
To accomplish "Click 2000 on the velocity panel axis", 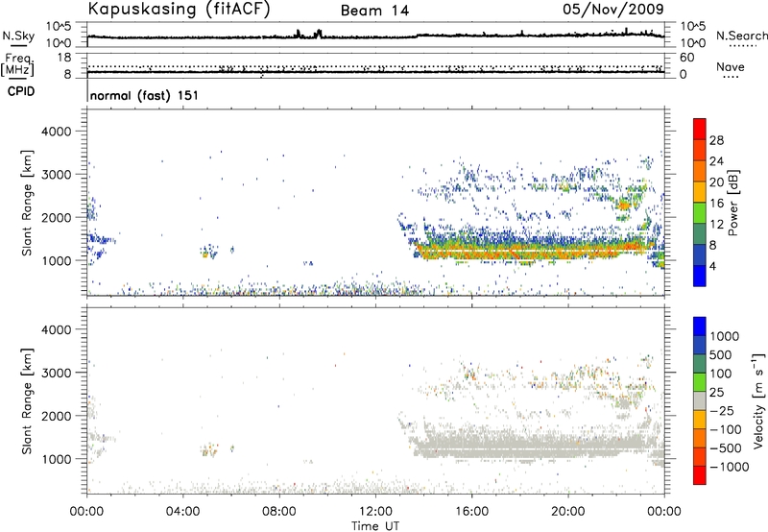I will click(x=56, y=416).
